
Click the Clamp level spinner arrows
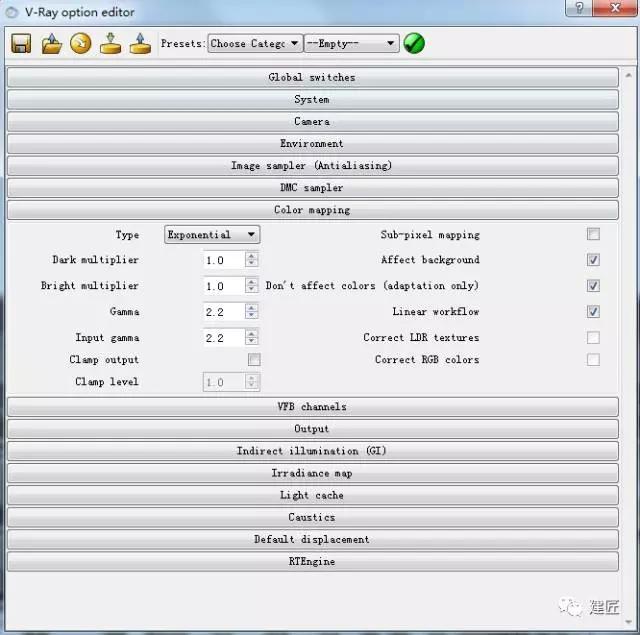pyautogui.click(x=252, y=382)
